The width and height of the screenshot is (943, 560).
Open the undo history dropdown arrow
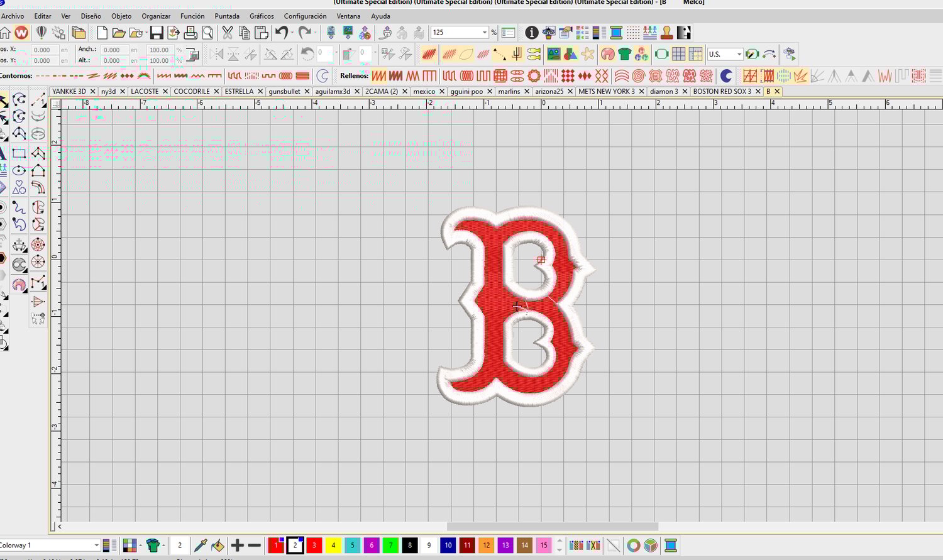[x=292, y=33]
